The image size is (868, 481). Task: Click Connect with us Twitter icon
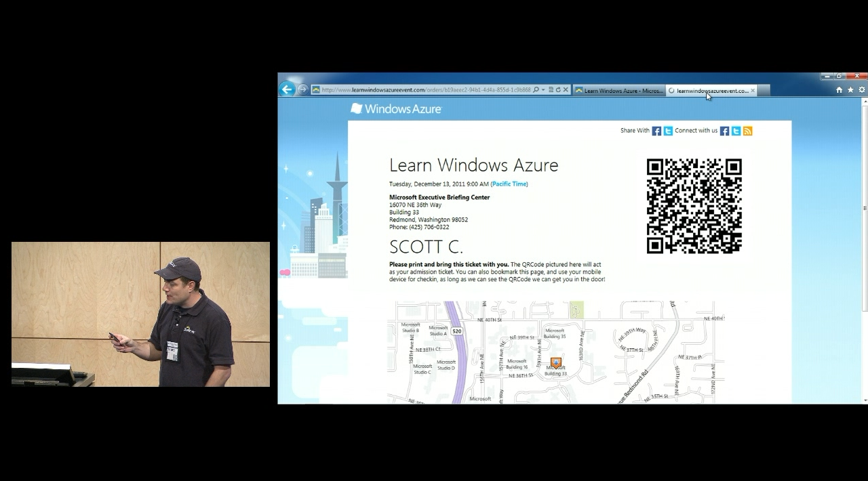click(736, 131)
